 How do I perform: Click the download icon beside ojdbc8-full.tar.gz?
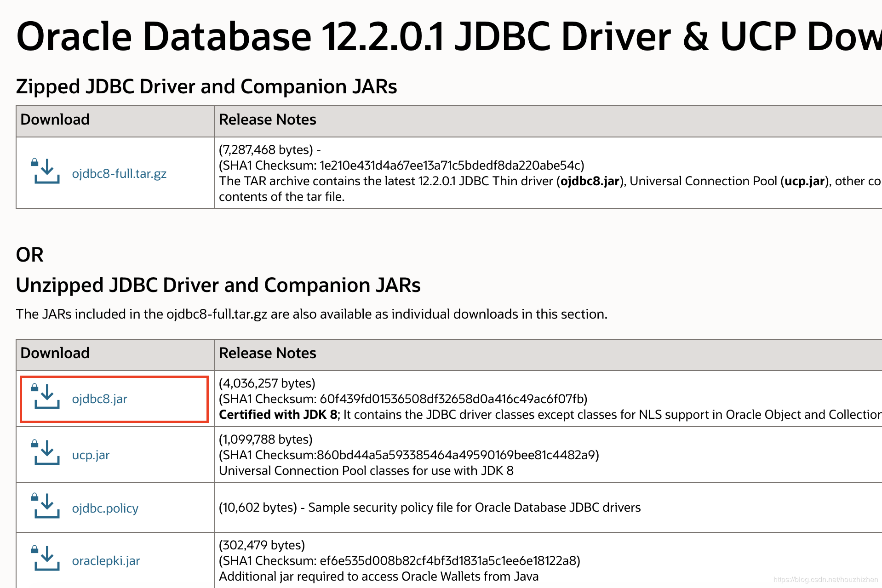45,171
